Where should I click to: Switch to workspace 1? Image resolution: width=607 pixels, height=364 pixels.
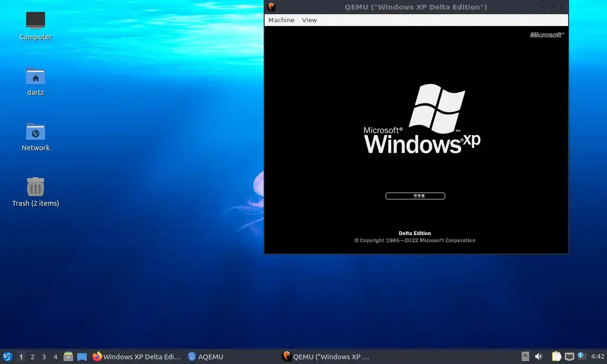pyautogui.click(x=21, y=356)
